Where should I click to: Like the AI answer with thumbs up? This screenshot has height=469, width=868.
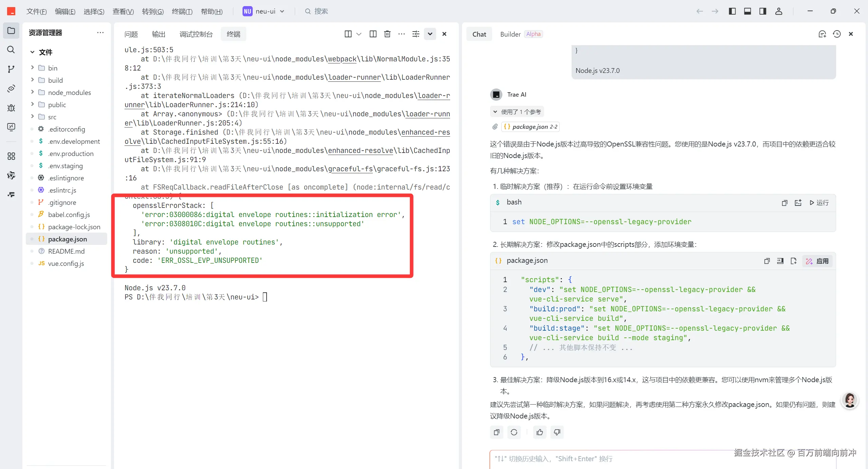(540, 432)
